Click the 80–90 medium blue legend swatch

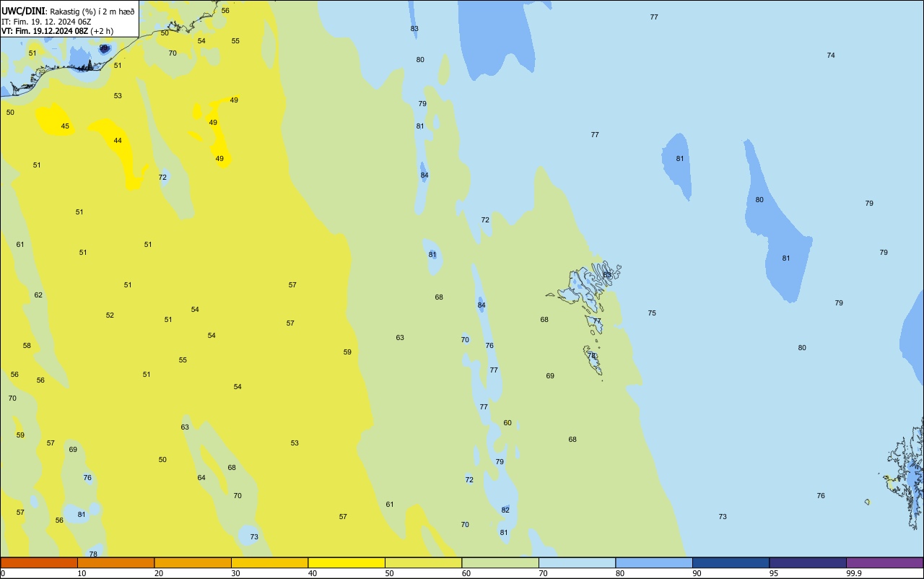tap(654, 562)
